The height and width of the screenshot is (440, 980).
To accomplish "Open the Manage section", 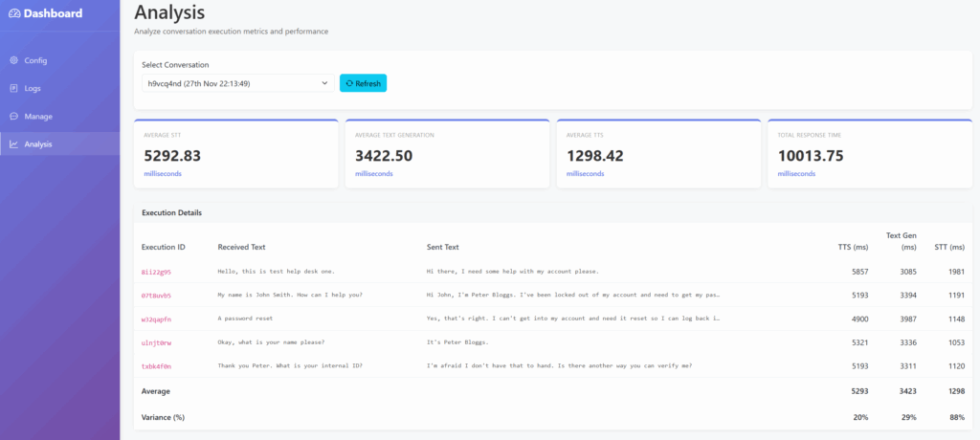I will [x=38, y=116].
